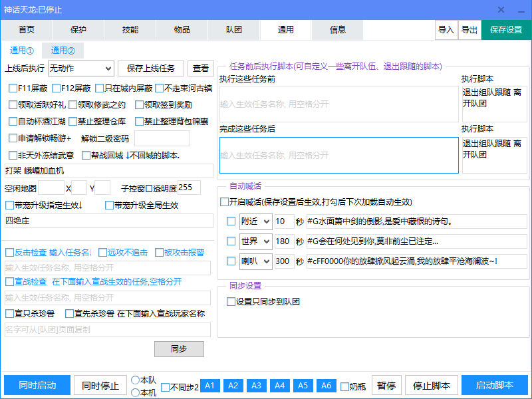Launch script with 启动脚本 button

[x=495, y=385]
